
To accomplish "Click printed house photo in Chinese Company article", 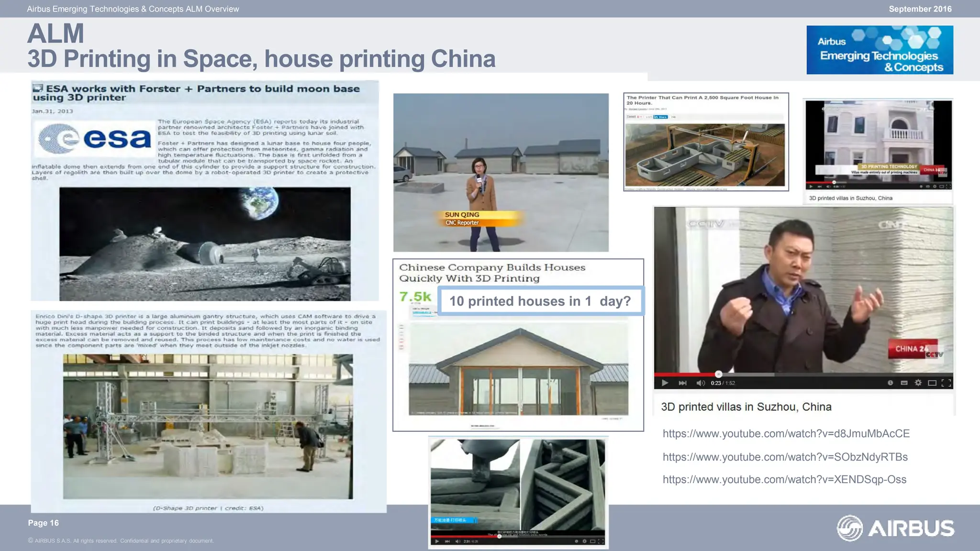I will 518,369.
